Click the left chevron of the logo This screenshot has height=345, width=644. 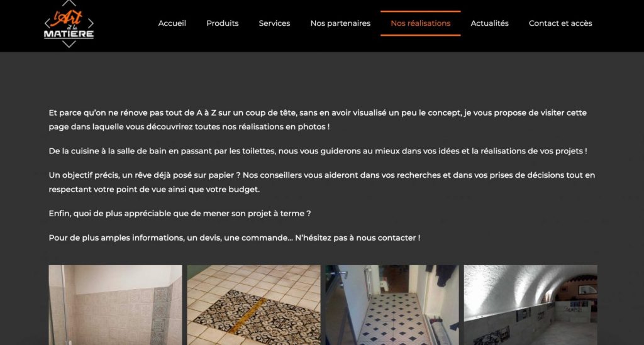pos(47,23)
